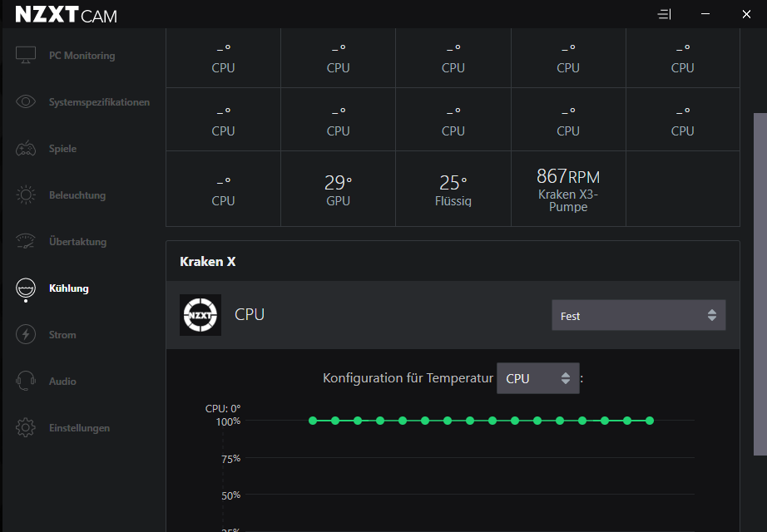The width and height of the screenshot is (767, 532).
Task: Click the 29° GPU temperature tile
Action: click(x=338, y=189)
